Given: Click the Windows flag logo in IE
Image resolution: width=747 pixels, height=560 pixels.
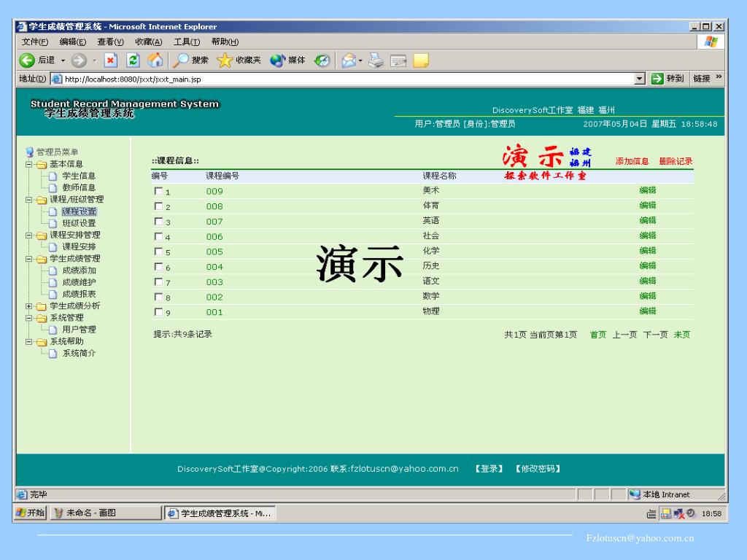Looking at the screenshot, I should pyautogui.click(x=711, y=42).
